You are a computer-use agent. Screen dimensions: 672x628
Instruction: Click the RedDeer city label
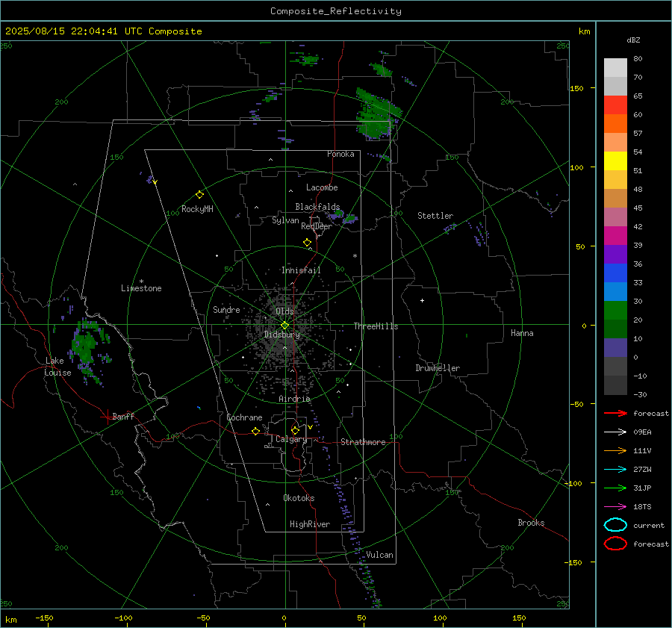tap(317, 226)
